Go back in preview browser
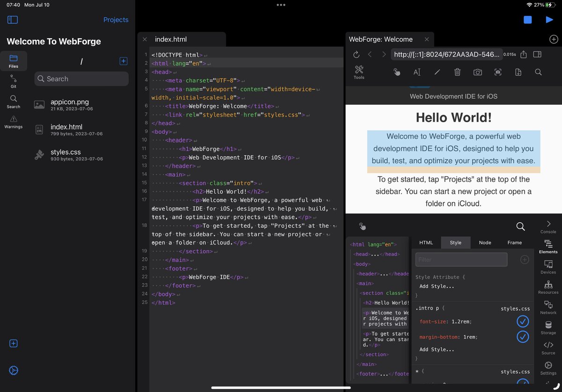 click(x=370, y=54)
